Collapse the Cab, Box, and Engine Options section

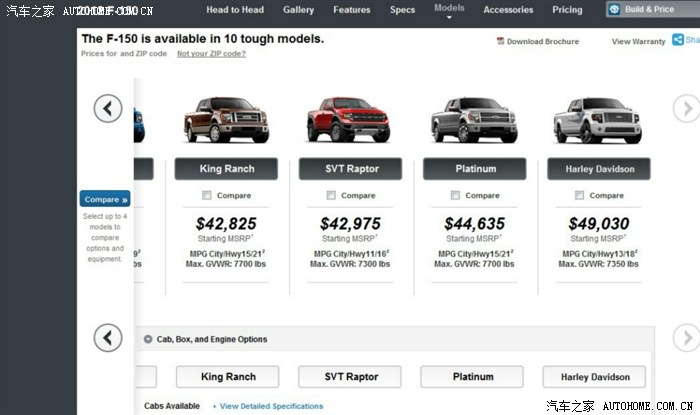(x=148, y=340)
